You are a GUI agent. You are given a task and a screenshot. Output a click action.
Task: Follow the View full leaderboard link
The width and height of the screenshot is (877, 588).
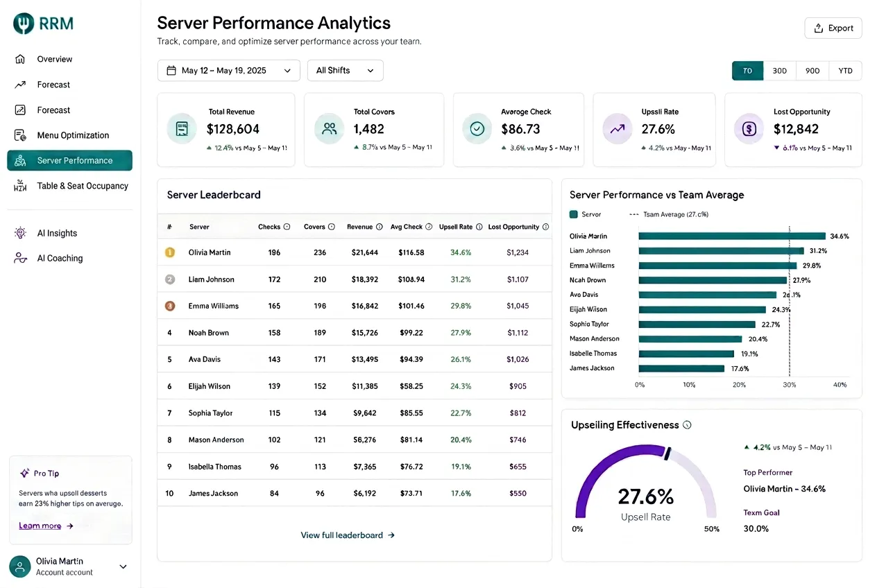click(348, 535)
